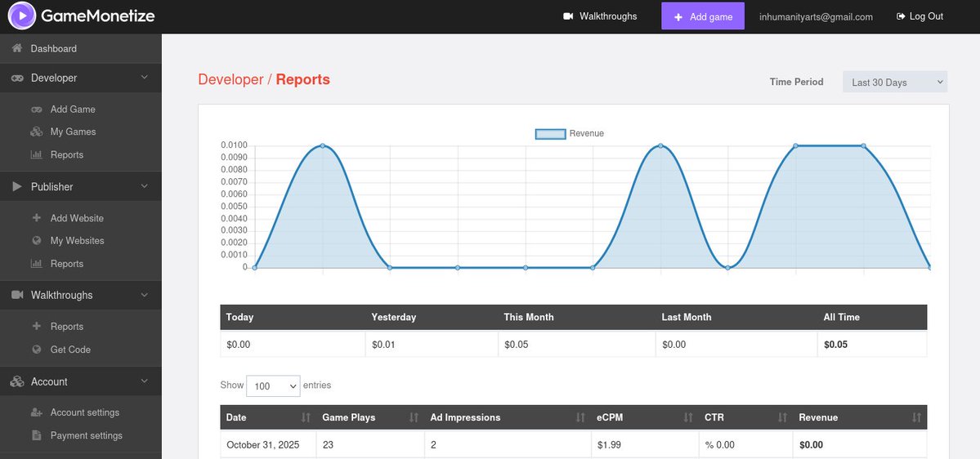Image resolution: width=980 pixels, height=459 pixels.
Task: Click the Publisher Reports bar-chart icon
Action: 37,264
